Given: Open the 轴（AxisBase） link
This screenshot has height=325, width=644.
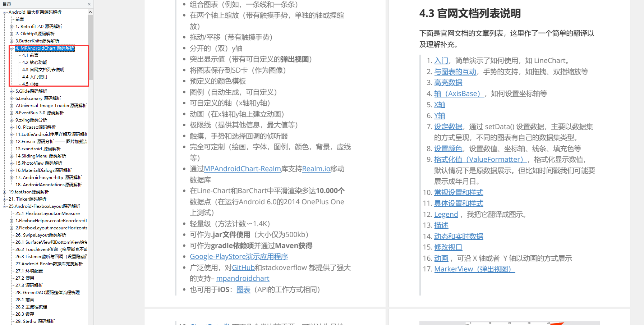Looking at the screenshot, I should 459,94.
